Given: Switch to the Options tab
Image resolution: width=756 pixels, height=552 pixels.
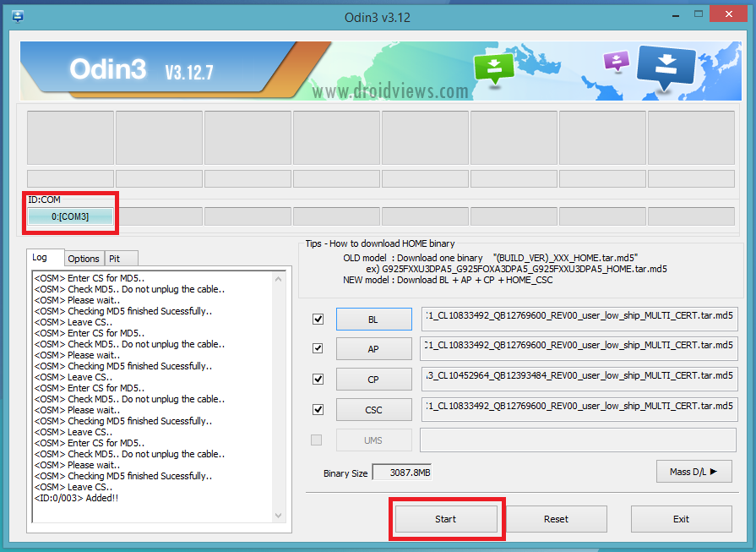Looking at the screenshot, I should (x=84, y=258).
